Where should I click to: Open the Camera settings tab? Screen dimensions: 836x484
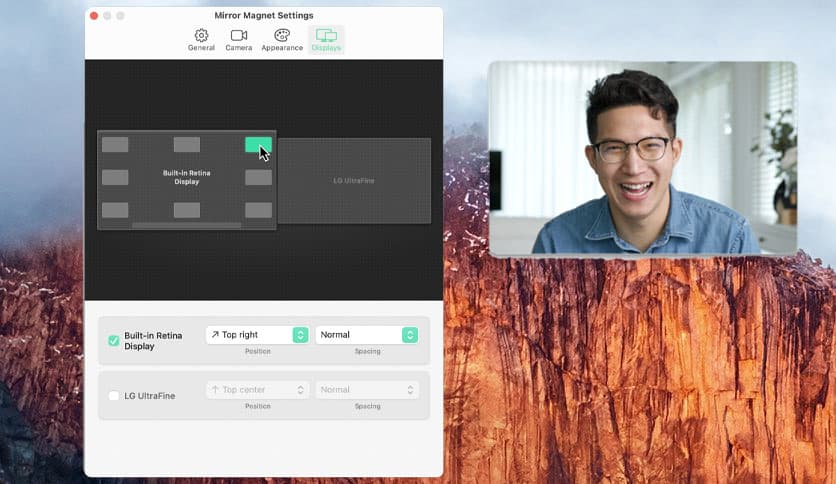point(238,40)
